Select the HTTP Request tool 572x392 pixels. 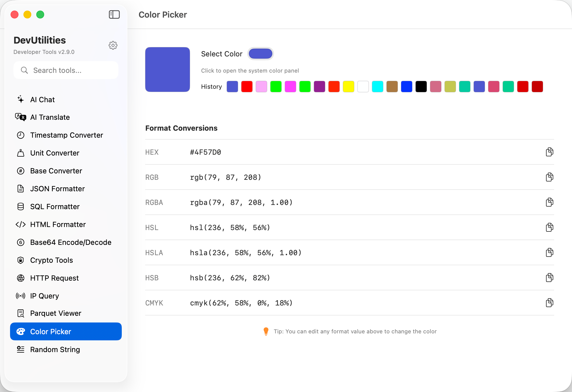tap(54, 278)
